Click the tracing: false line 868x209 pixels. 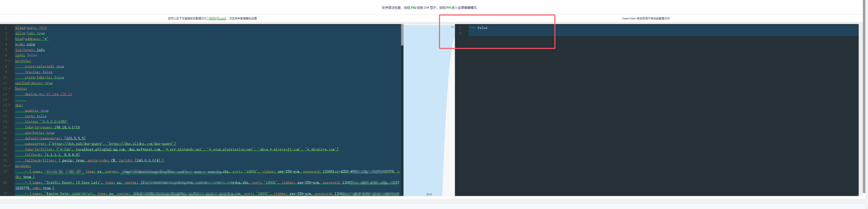(39, 72)
